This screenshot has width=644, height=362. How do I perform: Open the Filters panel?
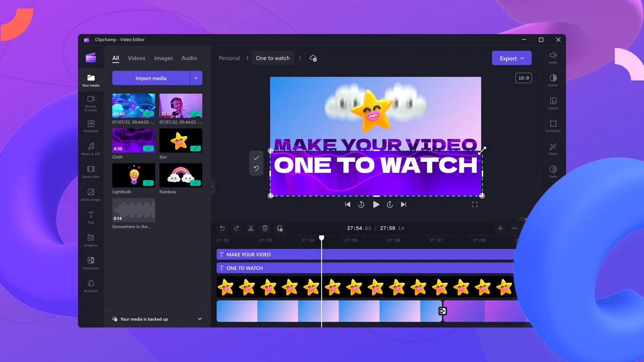point(553,149)
